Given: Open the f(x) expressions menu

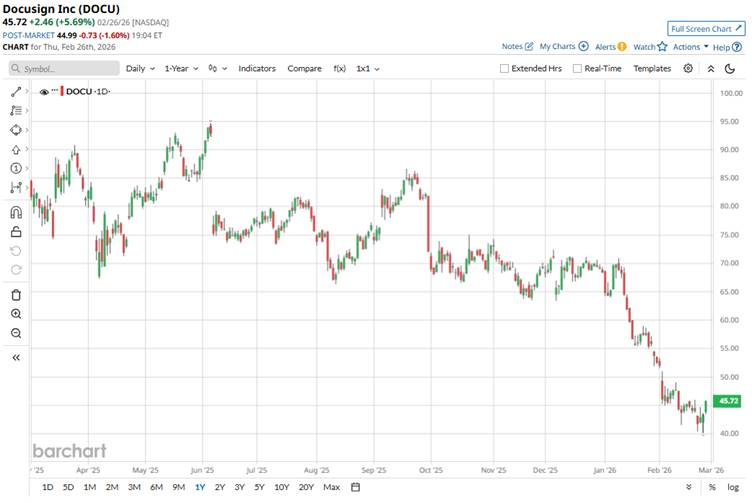Looking at the screenshot, I should pos(340,69).
